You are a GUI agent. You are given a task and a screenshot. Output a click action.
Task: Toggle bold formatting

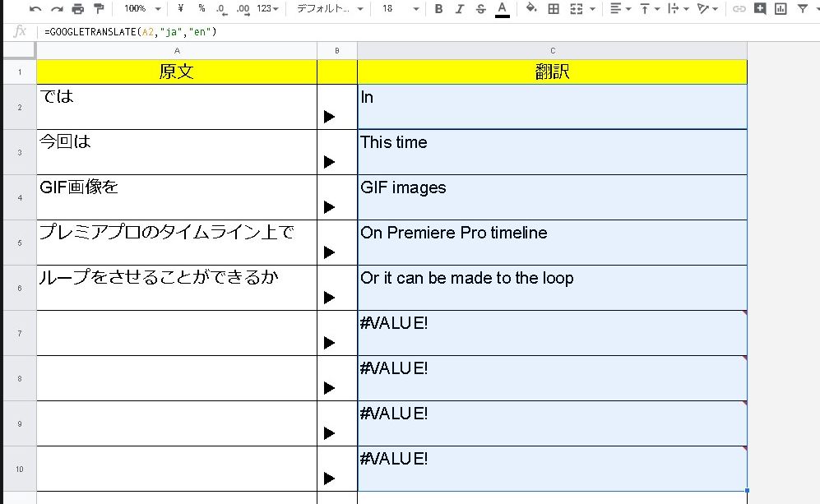point(438,8)
